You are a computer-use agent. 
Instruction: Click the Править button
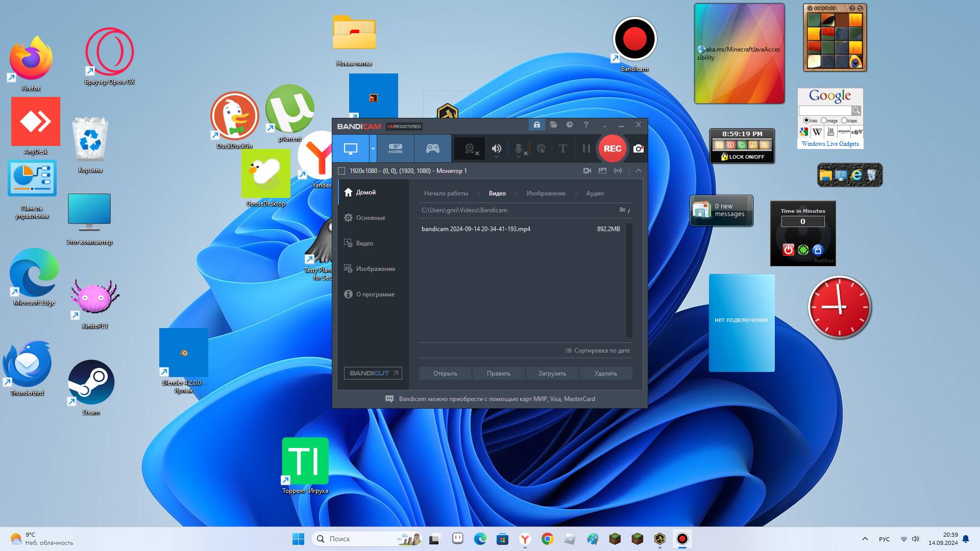[x=498, y=373]
